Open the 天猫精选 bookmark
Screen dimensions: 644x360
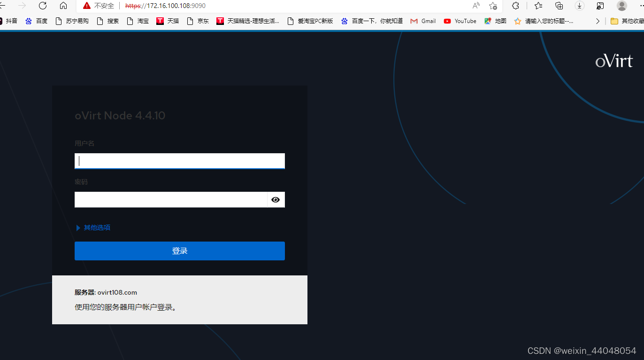click(x=248, y=21)
